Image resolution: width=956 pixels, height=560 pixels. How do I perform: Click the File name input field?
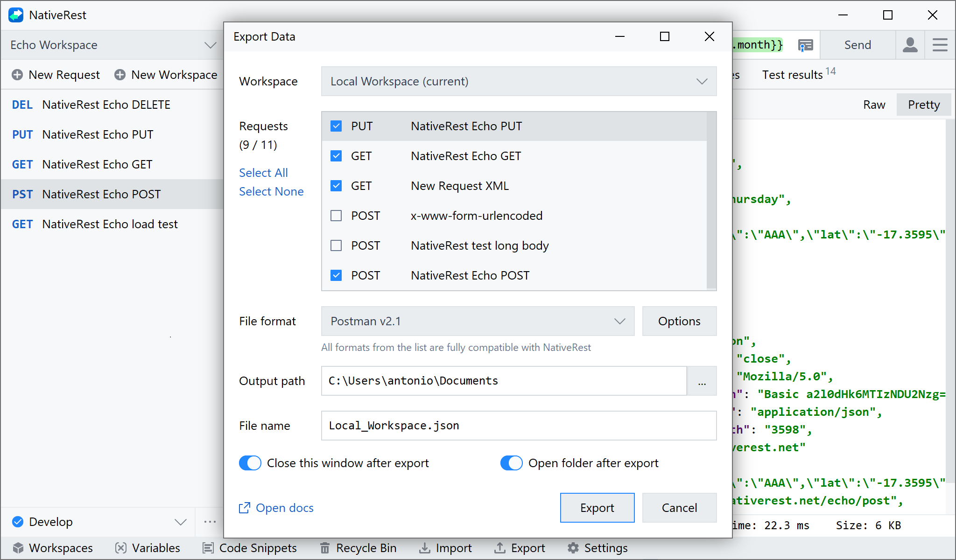coord(519,426)
